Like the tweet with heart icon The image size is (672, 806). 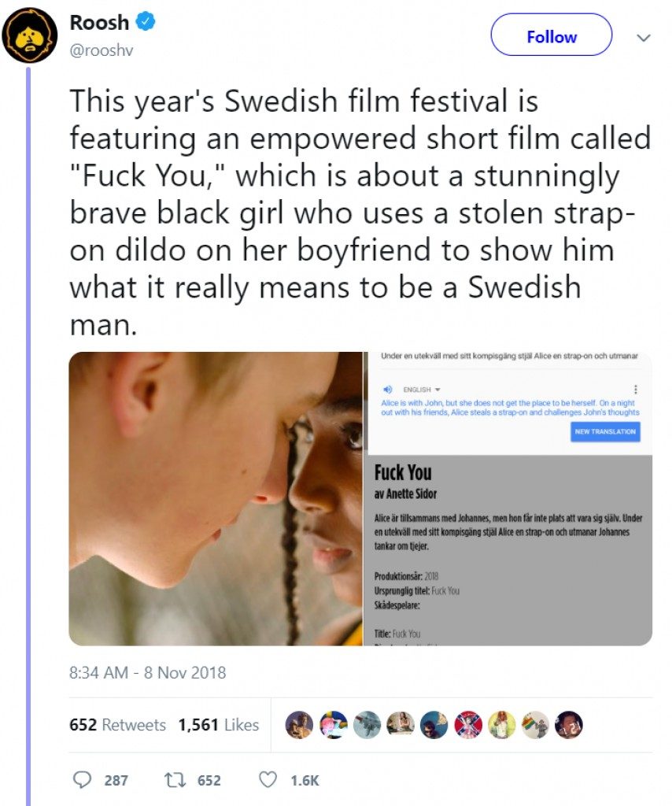click(x=268, y=780)
